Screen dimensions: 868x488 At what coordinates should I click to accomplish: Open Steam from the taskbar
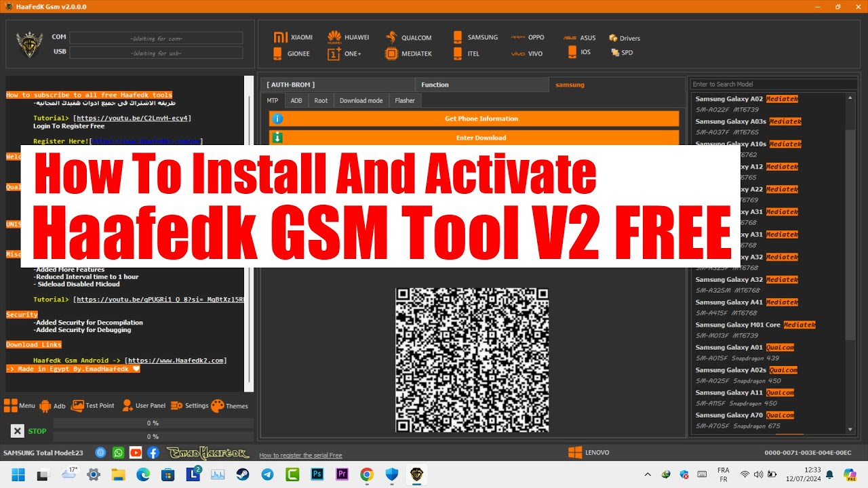coord(243,474)
